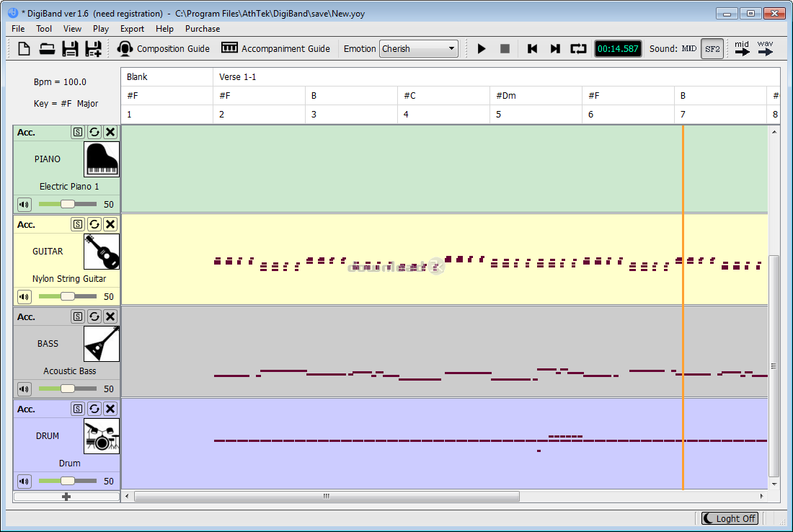Toggle the SF2 sound mode button

712,49
